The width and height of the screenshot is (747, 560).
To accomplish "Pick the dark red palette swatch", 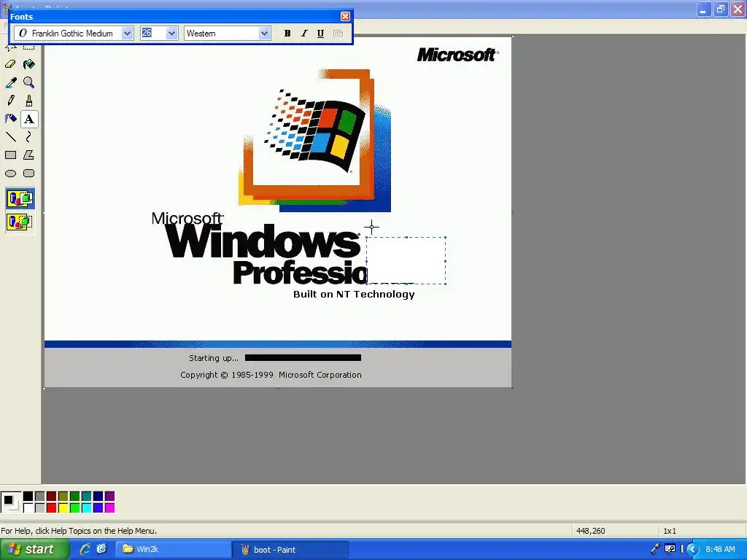I will click(52, 497).
